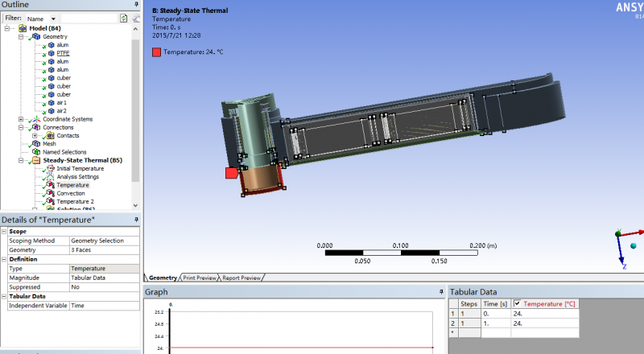This screenshot has height=354, width=644.
Task: Open the Print Preview tab
Action: point(199,278)
